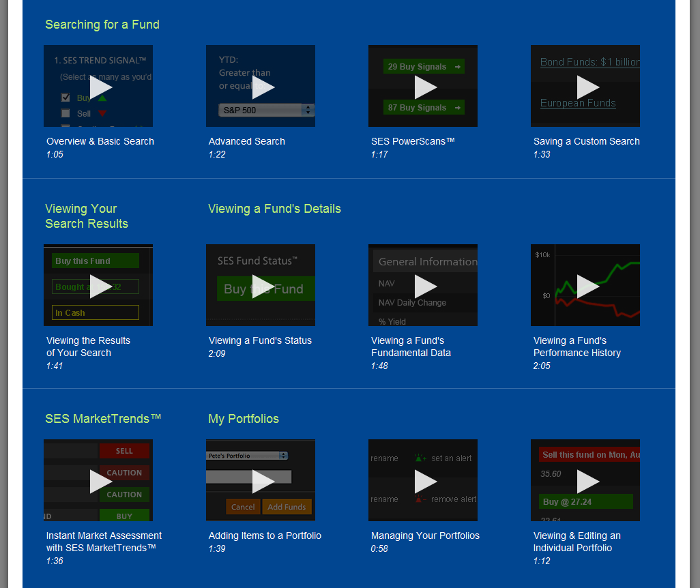Open the 'Managing Your Portfolios' title link

425,535
